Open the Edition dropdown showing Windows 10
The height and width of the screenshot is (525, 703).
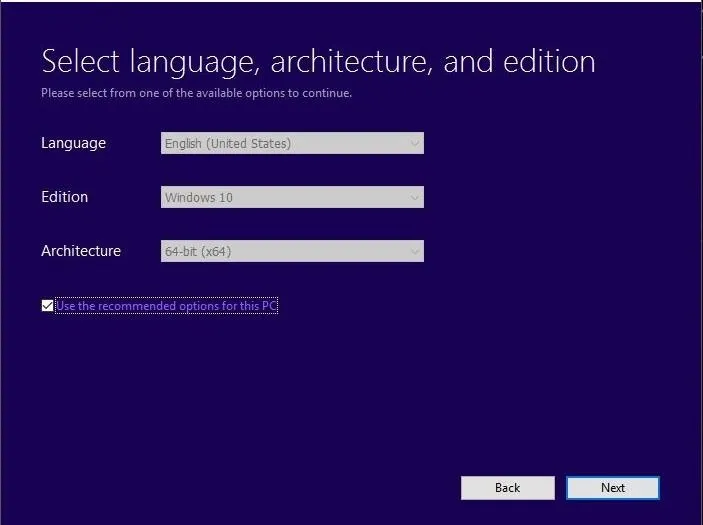[292, 197]
